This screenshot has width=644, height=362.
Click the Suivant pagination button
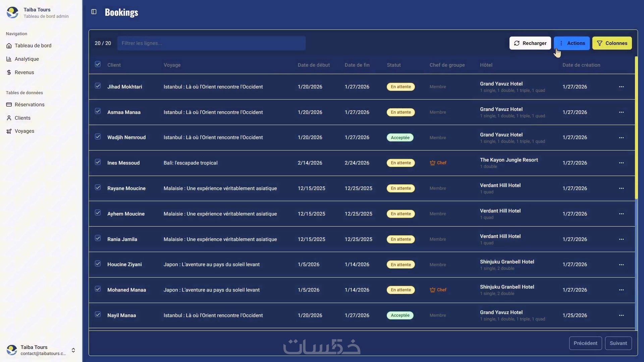pos(618,343)
